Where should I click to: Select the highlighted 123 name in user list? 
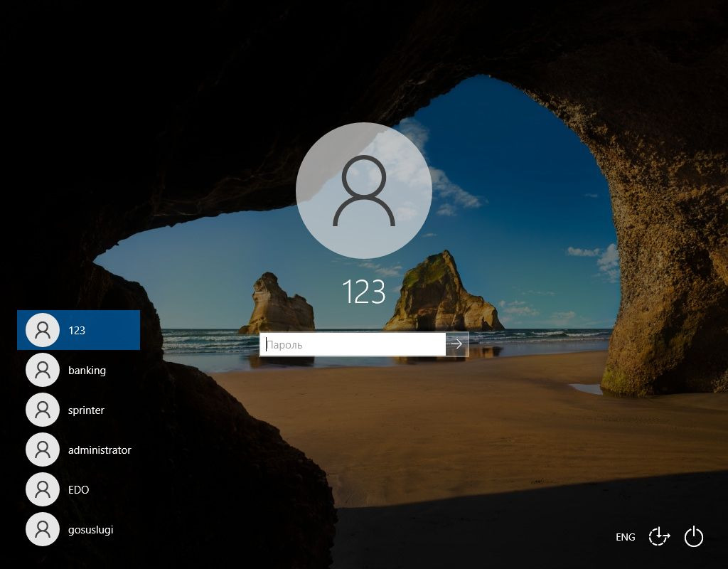pos(77,331)
